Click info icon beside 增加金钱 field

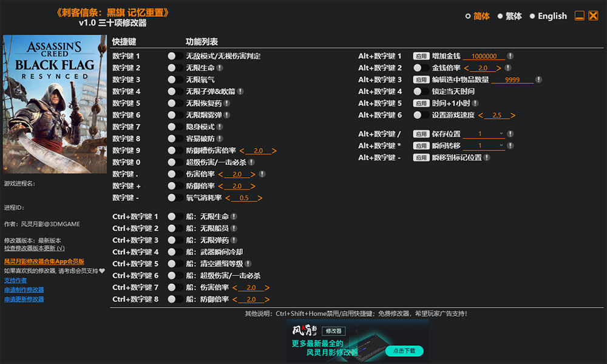tap(510, 56)
